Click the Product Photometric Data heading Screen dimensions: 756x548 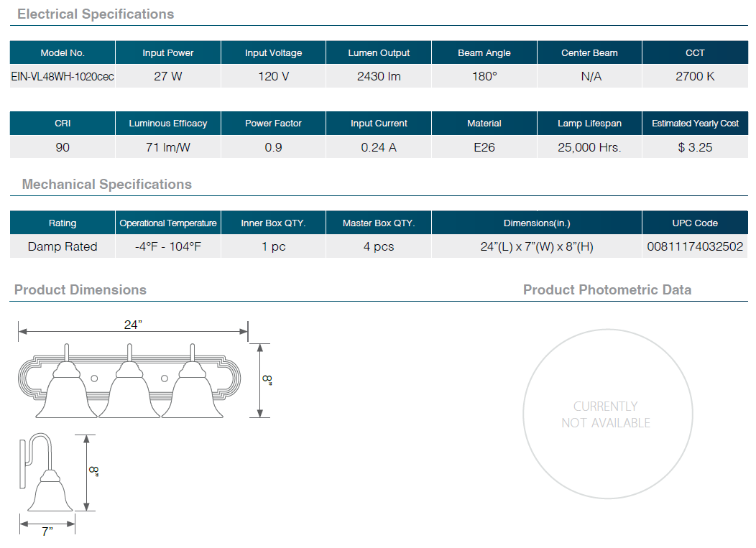[x=607, y=290]
